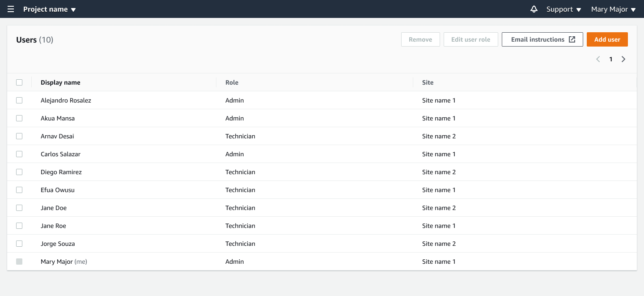
Task: Click the Site column header
Action: [428, 82]
